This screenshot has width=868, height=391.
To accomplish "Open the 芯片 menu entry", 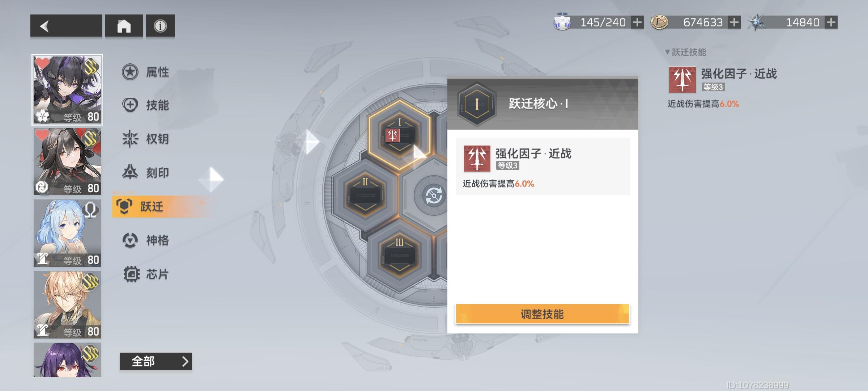I will [146, 274].
